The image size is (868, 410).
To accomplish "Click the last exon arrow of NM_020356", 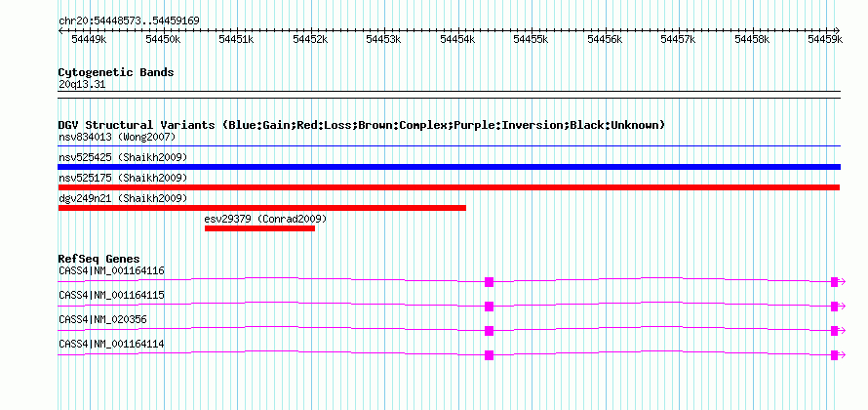I will [x=838, y=331].
